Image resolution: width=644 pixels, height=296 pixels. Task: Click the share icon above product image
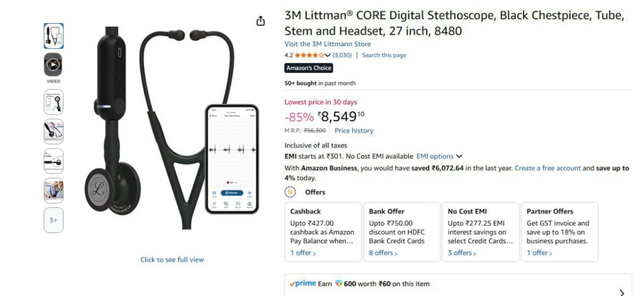point(261,21)
